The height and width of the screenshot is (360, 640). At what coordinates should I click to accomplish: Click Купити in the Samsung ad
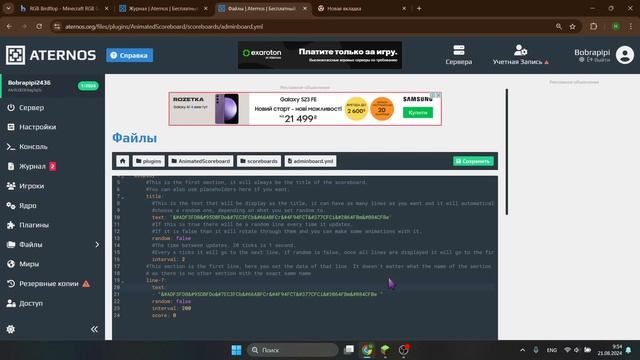(418, 113)
